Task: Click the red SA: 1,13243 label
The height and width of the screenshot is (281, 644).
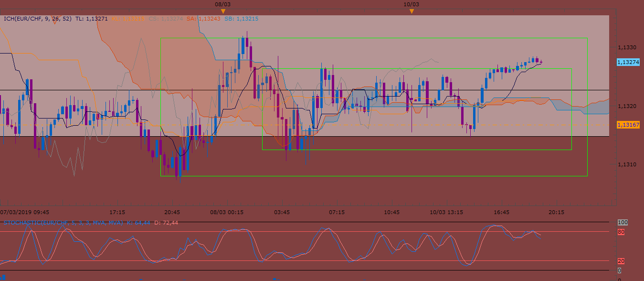Action: coord(203,19)
